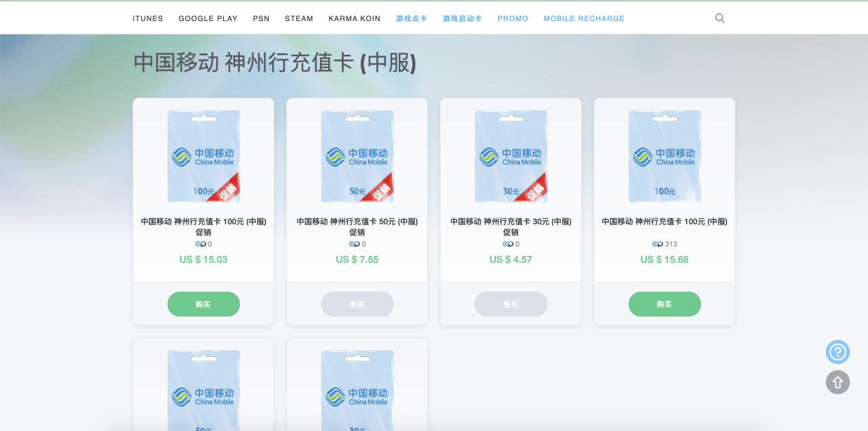
Task: Open the KARMA KOIN menu
Action: tap(355, 18)
